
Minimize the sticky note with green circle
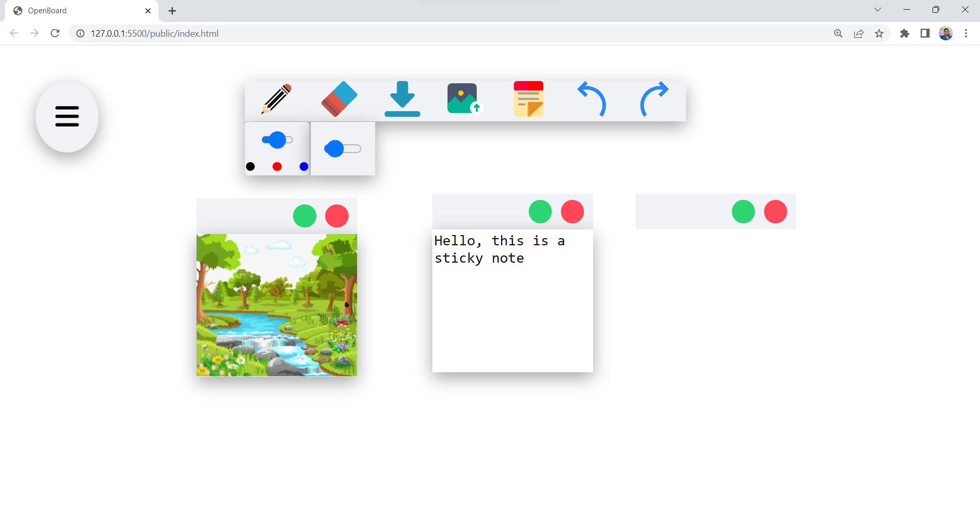540,212
